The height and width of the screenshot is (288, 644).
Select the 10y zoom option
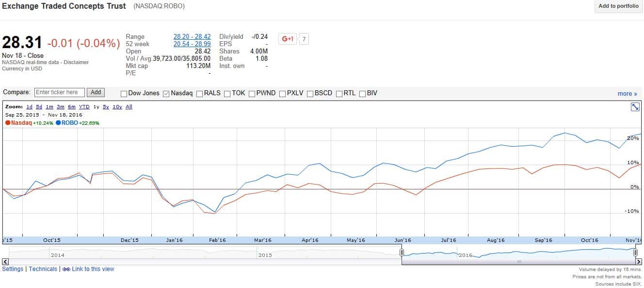pos(117,107)
